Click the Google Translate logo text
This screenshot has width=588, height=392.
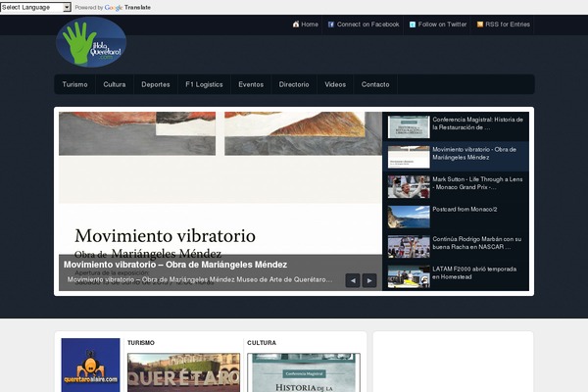(x=127, y=8)
